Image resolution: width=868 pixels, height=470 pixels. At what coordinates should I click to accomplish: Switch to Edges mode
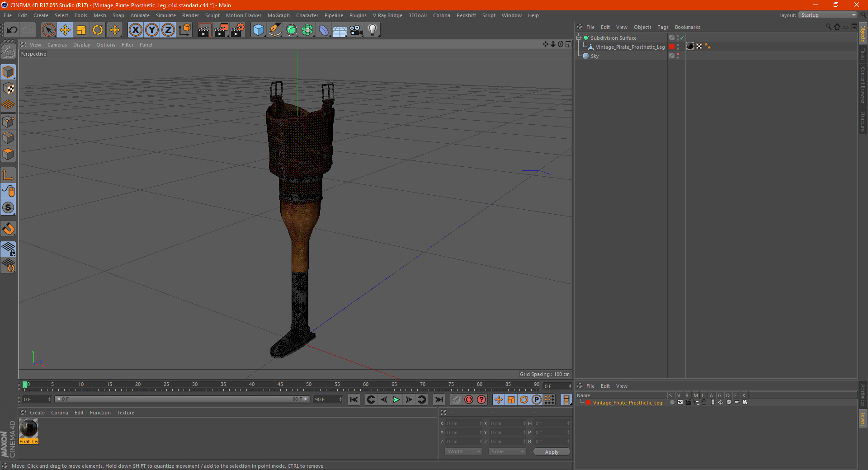[8, 138]
